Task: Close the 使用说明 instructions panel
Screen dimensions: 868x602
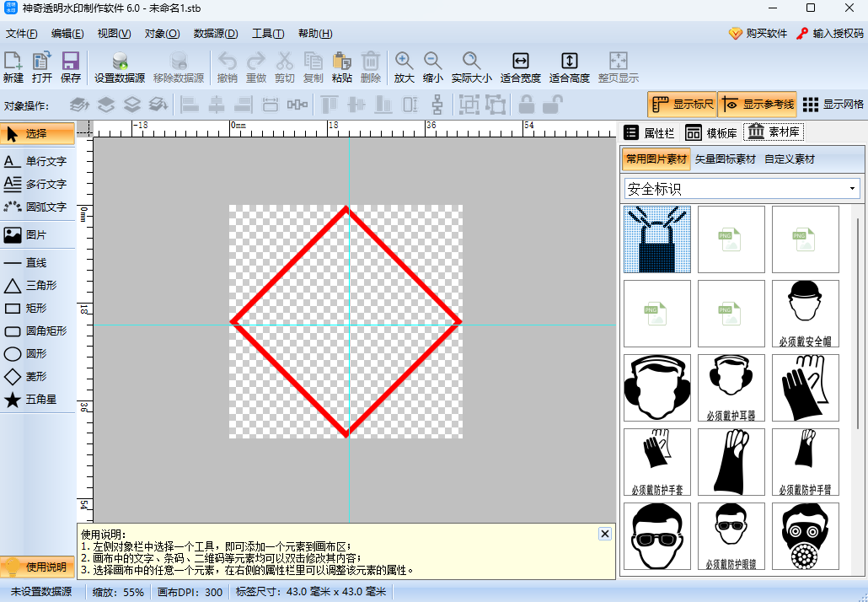Action: pyautogui.click(x=604, y=534)
